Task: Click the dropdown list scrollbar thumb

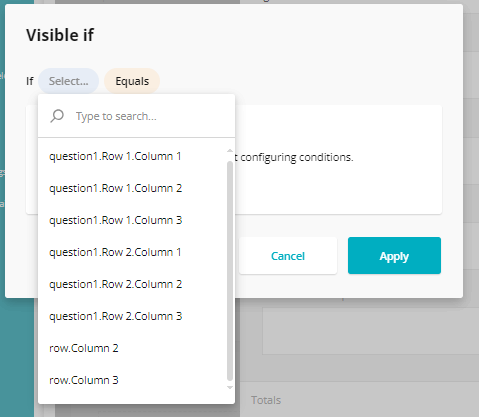Action: pos(230,271)
